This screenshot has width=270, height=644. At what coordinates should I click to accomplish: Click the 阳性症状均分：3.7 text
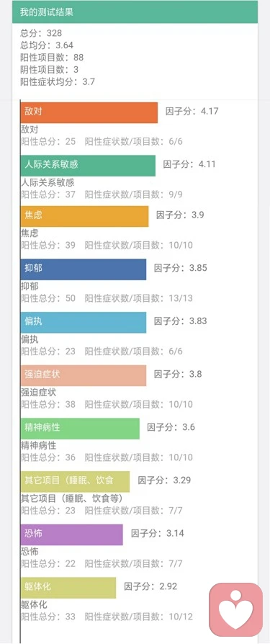click(x=58, y=81)
